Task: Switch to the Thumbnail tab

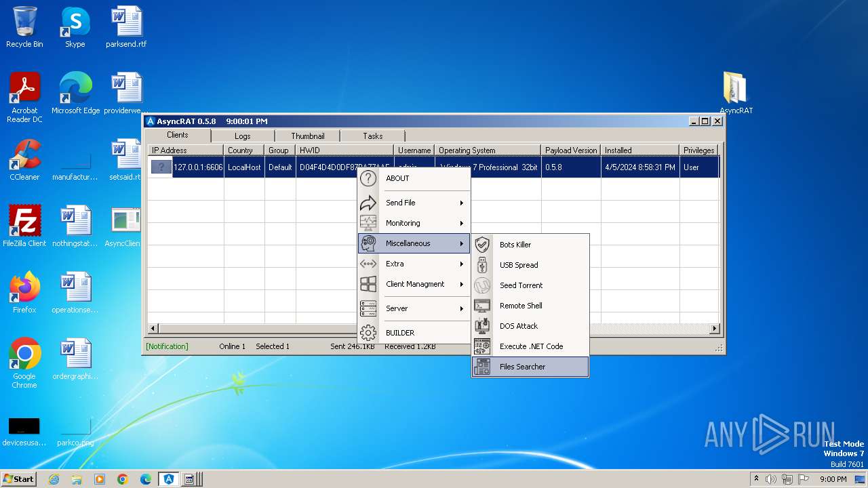Action: pyautogui.click(x=308, y=136)
